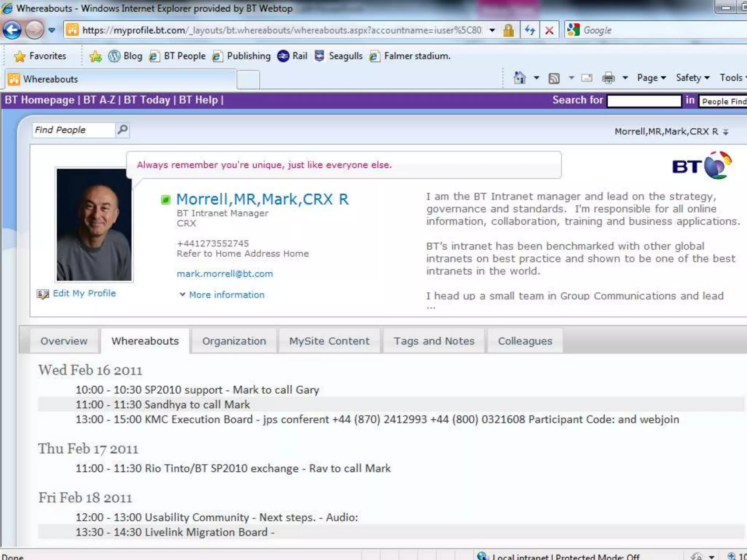Click the 'SP2010 support - Mark to call Gary' entry
Viewport: 747px width, 560px height.
coord(197,390)
